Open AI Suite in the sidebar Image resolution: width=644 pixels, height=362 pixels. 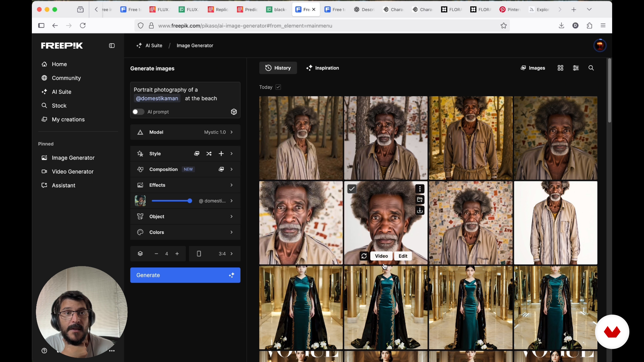tap(56, 92)
